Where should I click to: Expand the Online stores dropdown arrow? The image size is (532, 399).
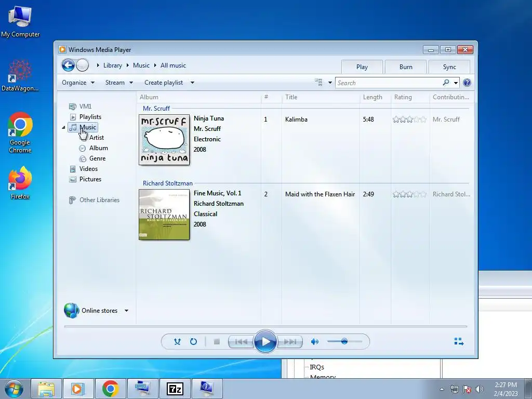coord(126,311)
